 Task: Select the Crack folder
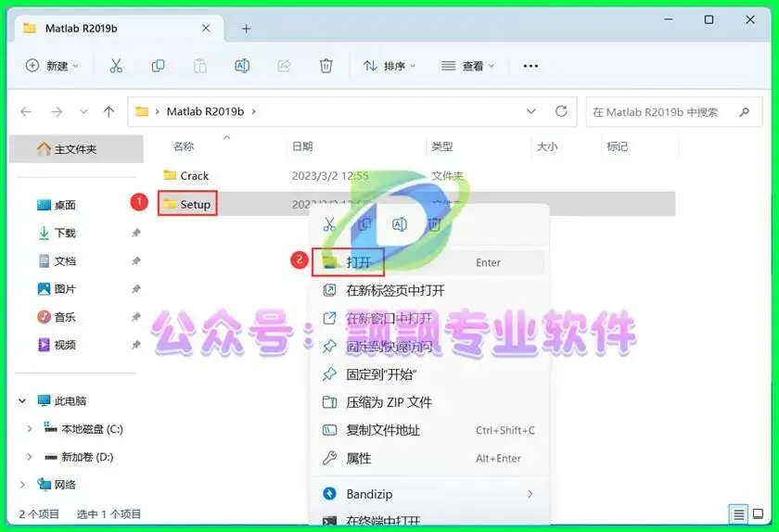pyautogui.click(x=186, y=175)
